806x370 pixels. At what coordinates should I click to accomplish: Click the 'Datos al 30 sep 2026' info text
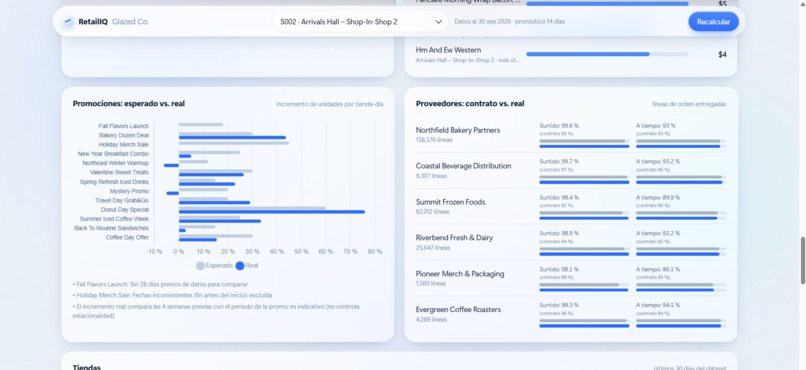coord(509,22)
